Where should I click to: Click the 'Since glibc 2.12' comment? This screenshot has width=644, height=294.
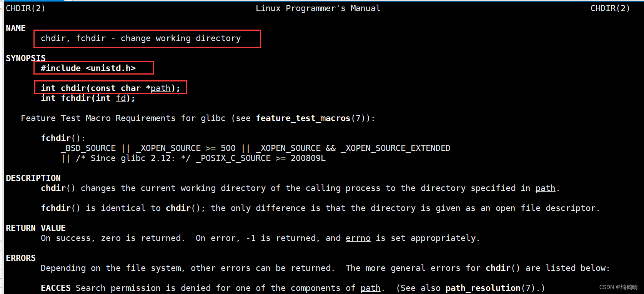(x=133, y=158)
